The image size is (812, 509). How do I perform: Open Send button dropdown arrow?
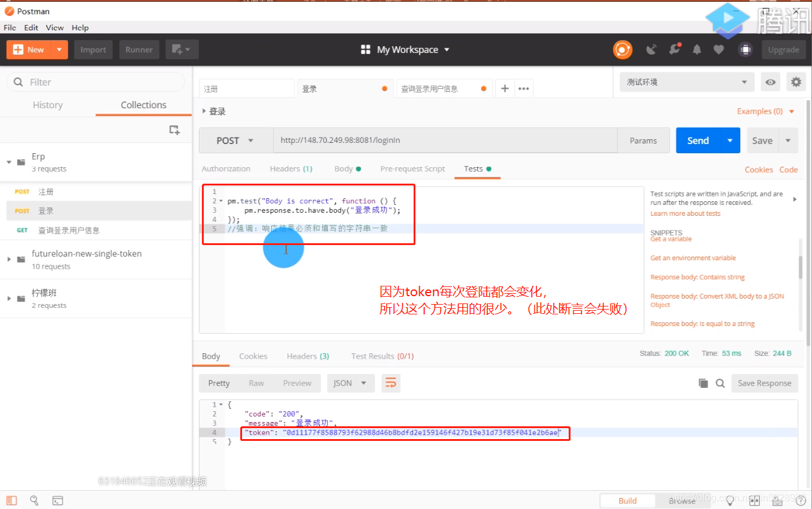click(730, 140)
